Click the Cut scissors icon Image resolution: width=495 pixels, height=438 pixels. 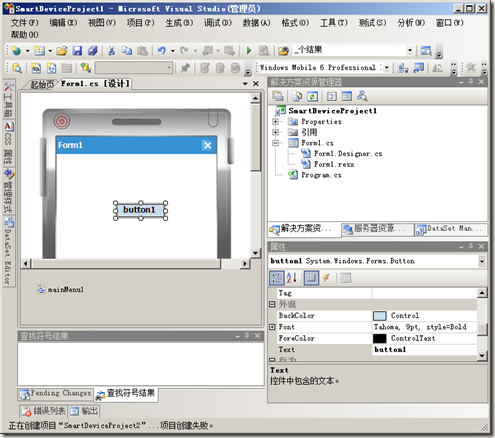pos(111,51)
